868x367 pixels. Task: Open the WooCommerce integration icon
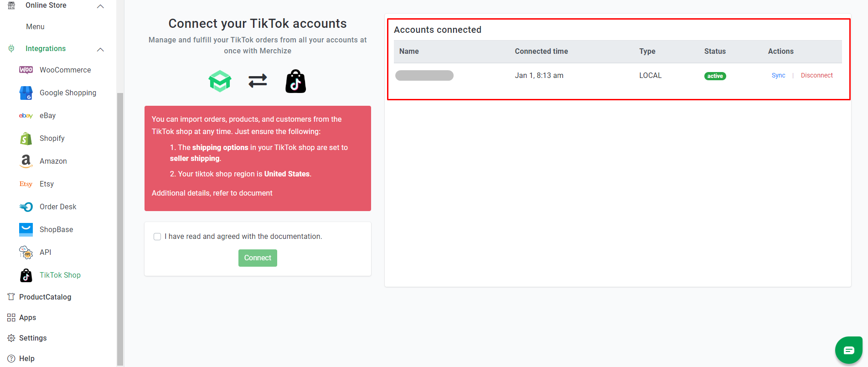click(26, 70)
